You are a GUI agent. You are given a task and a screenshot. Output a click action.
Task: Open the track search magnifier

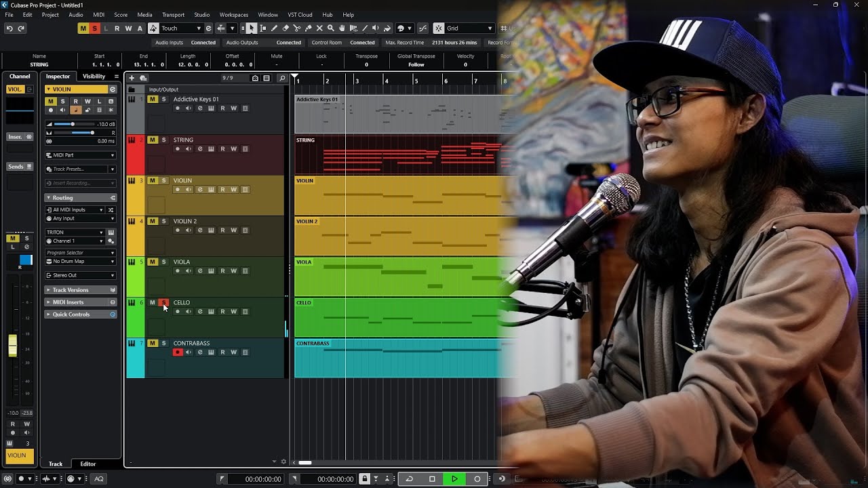point(282,78)
